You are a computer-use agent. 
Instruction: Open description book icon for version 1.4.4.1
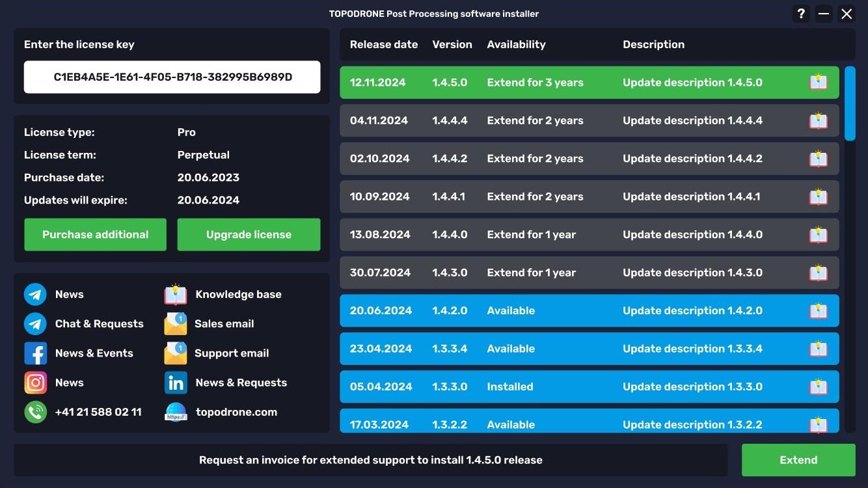click(818, 197)
